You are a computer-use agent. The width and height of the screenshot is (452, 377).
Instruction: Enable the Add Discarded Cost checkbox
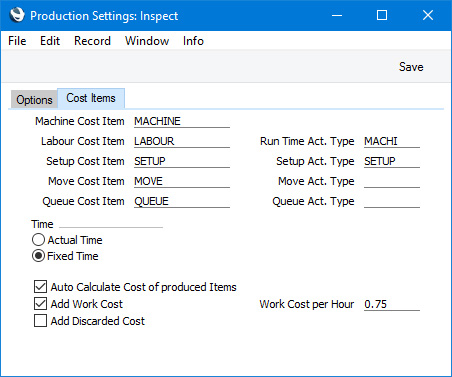(x=40, y=321)
